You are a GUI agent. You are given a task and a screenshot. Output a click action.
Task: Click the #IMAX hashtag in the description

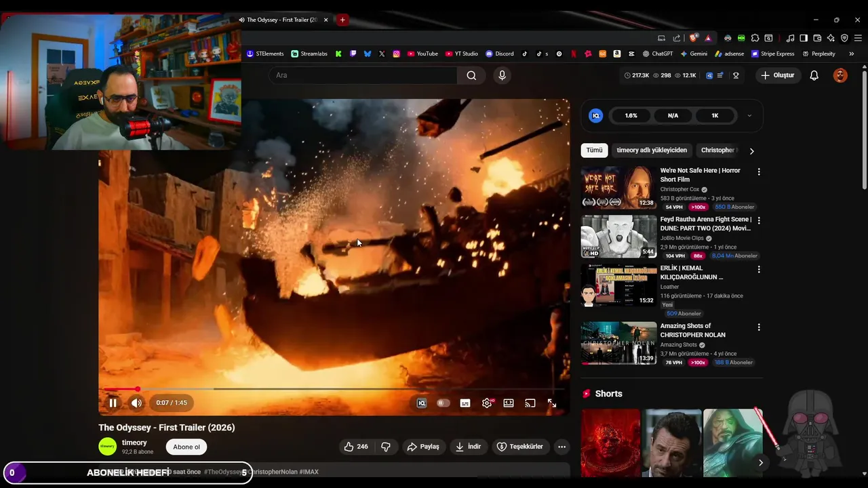click(309, 472)
